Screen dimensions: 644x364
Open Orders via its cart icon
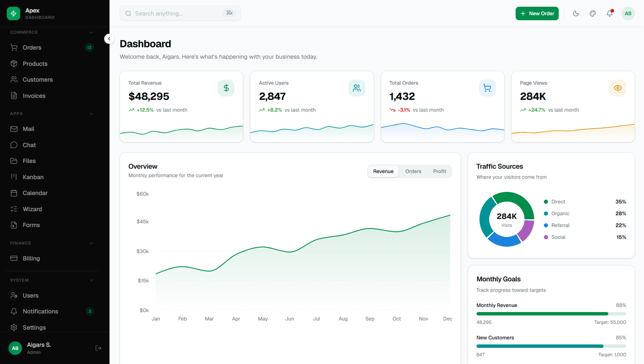[x=14, y=48]
